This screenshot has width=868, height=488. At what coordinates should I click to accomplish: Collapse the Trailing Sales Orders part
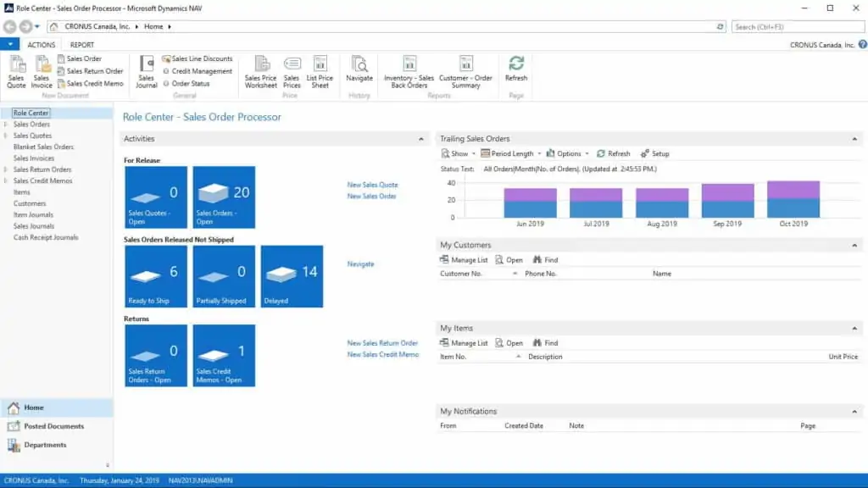(x=854, y=139)
